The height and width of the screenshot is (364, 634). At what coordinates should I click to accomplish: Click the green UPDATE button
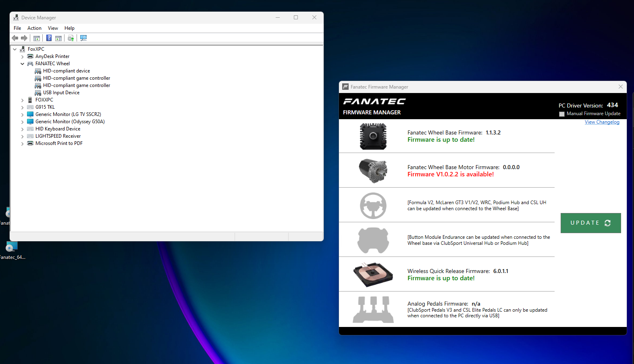(590, 223)
